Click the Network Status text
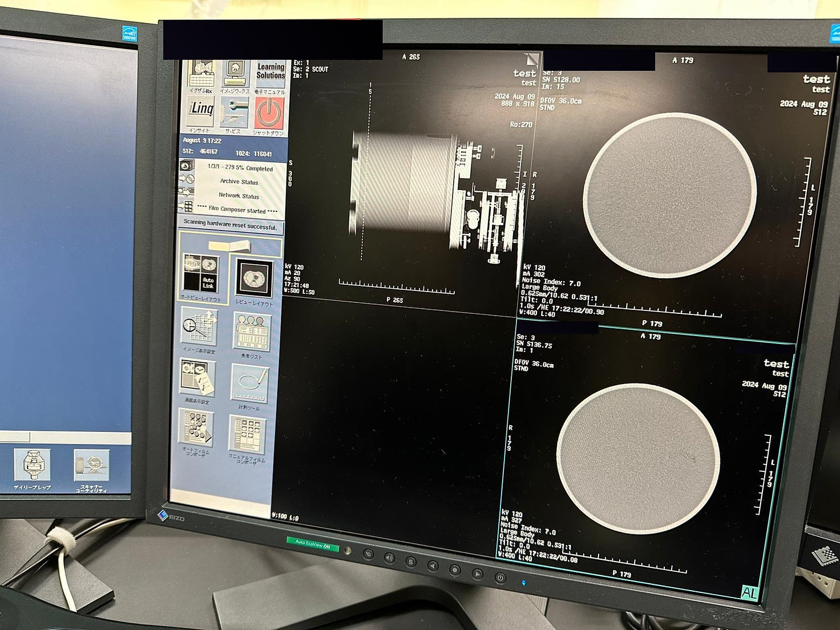 pos(239,196)
